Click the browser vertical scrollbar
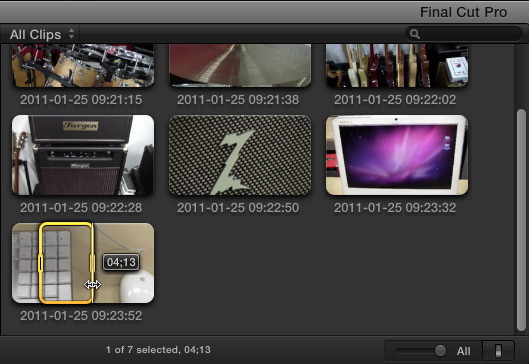 pos(521,219)
